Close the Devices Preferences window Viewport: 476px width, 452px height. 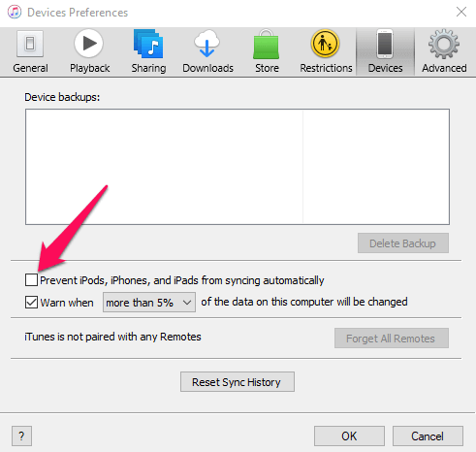[461, 12]
